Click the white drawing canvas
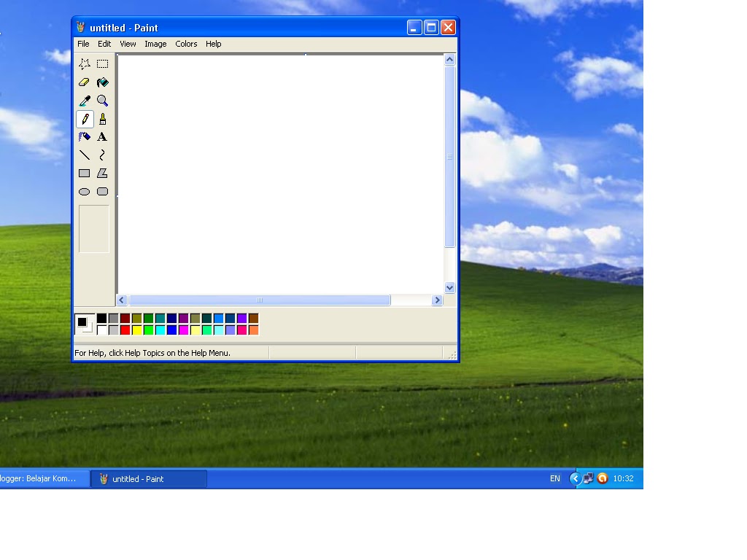The width and height of the screenshot is (747, 560). coord(281,174)
